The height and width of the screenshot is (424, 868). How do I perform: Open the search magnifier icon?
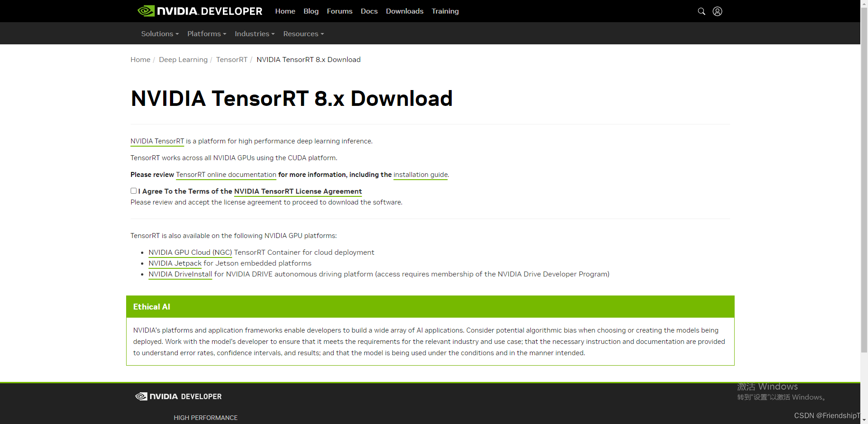[x=702, y=11]
